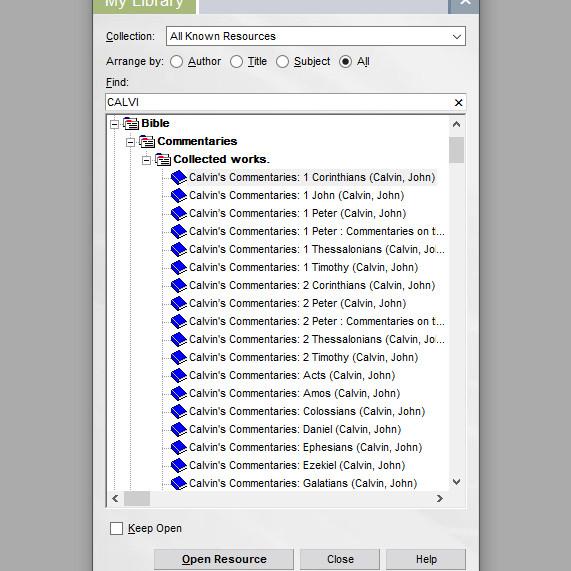The height and width of the screenshot is (571, 571).
Task: Click the vertical scrollbar thumb
Action: coord(456,150)
